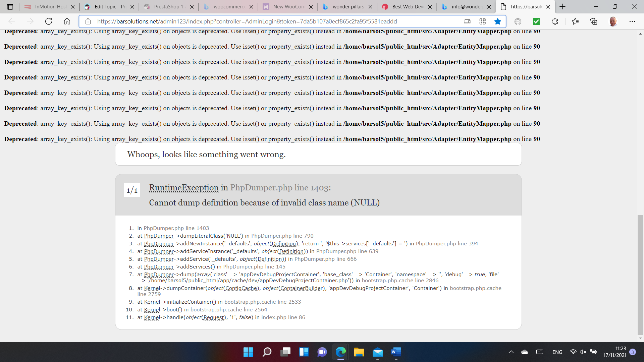Open Mail app from taskbar

(377, 352)
